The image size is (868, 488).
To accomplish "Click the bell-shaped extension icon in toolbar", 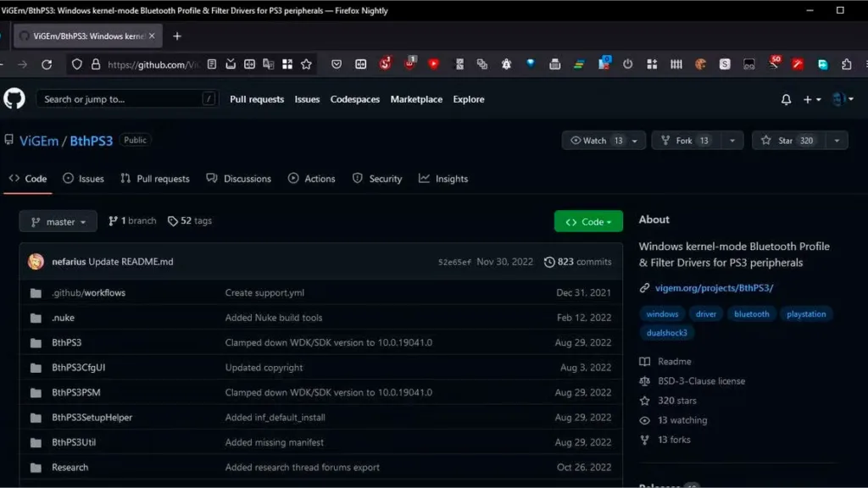I will [506, 64].
